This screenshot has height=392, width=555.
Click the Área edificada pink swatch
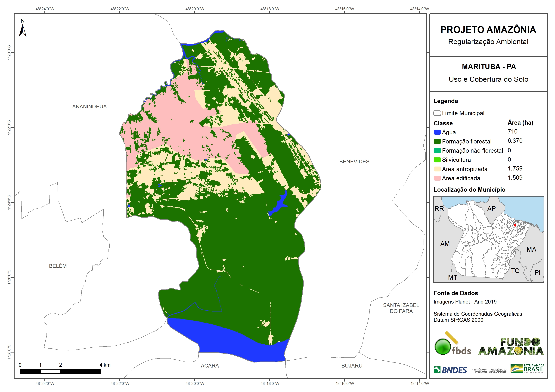[437, 178]
